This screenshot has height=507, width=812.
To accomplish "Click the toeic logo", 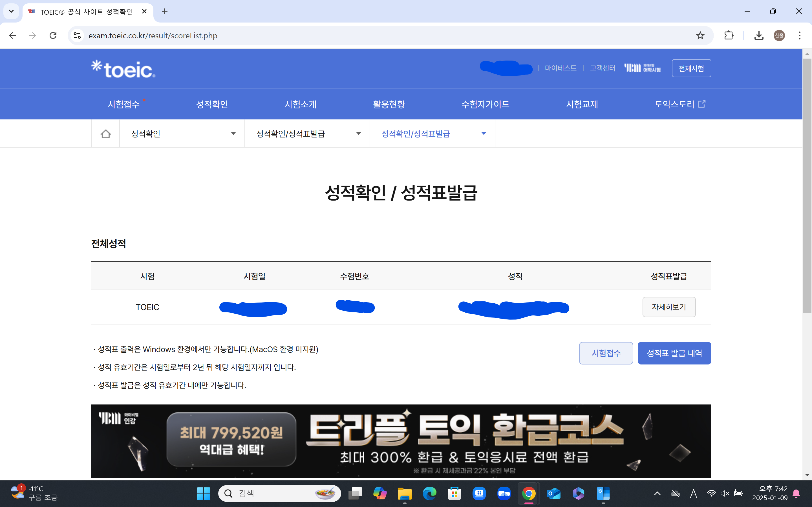I will pyautogui.click(x=123, y=69).
